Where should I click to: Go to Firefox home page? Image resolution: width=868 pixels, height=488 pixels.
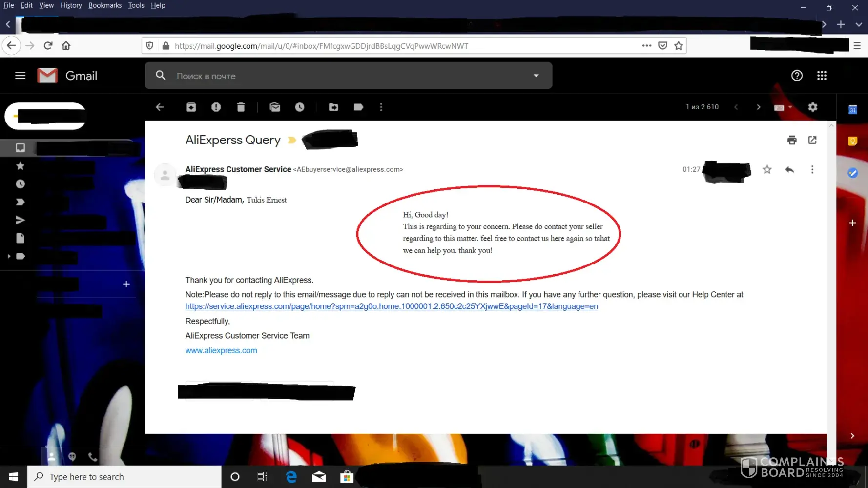tap(66, 45)
